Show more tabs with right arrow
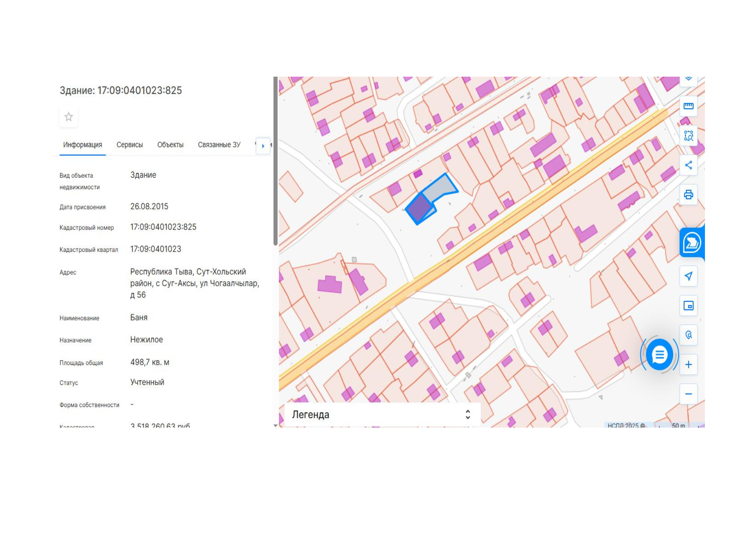This screenshot has height=535, width=756. 263,146
